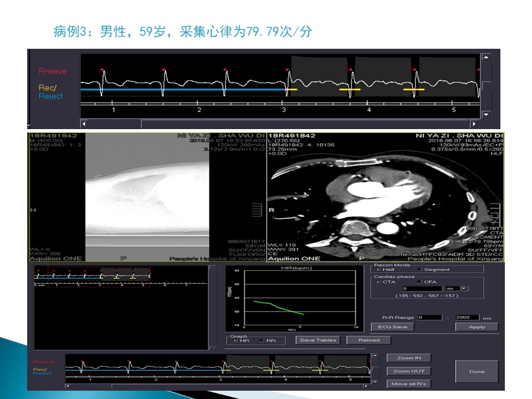Click the blue Reject bar in the top ECG
This screenshot has height=399, width=532.
[183, 90]
